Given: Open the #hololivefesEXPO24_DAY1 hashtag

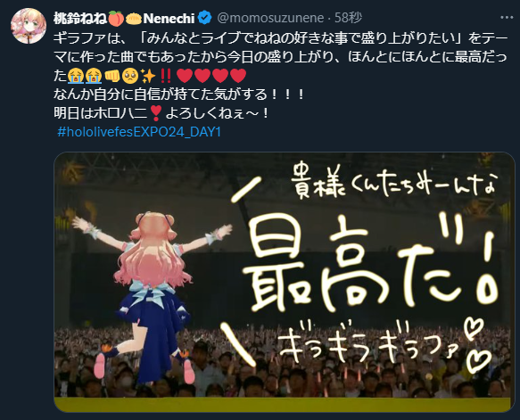Looking at the screenshot, I should point(139,132).
